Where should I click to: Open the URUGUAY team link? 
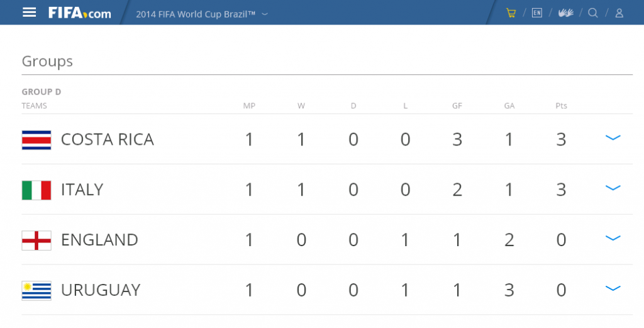point(101,290)
